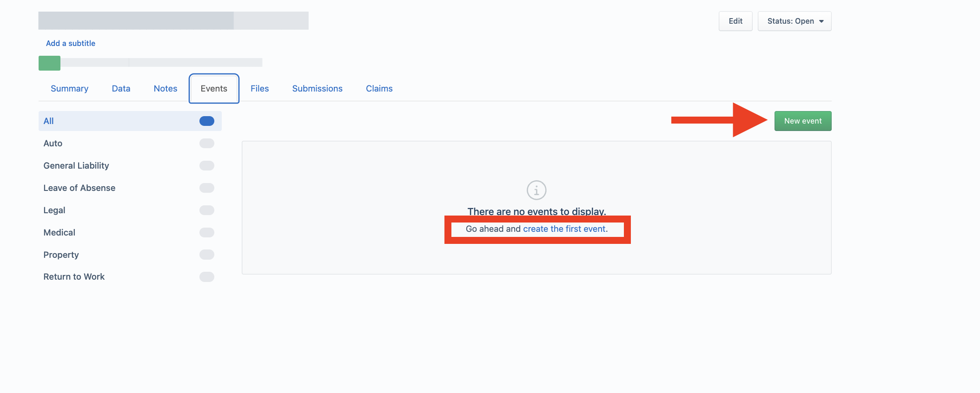Enable the Return to Work toggle
Image resolution: width=980 pixels, height=393 pixels.
pos(207,277)
